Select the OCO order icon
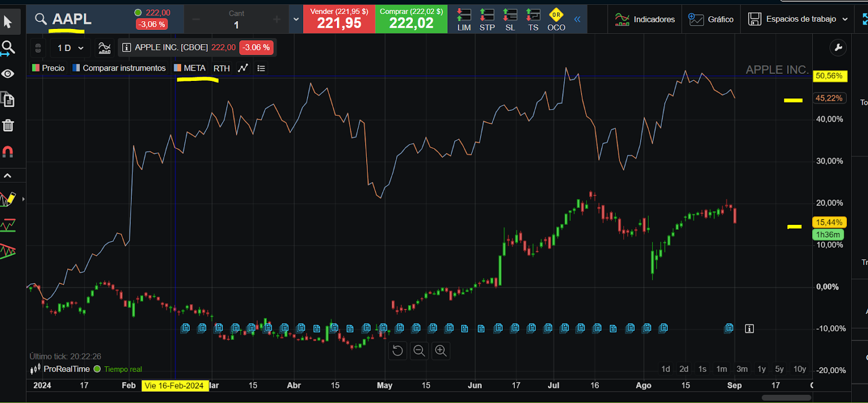 (556, 20)
